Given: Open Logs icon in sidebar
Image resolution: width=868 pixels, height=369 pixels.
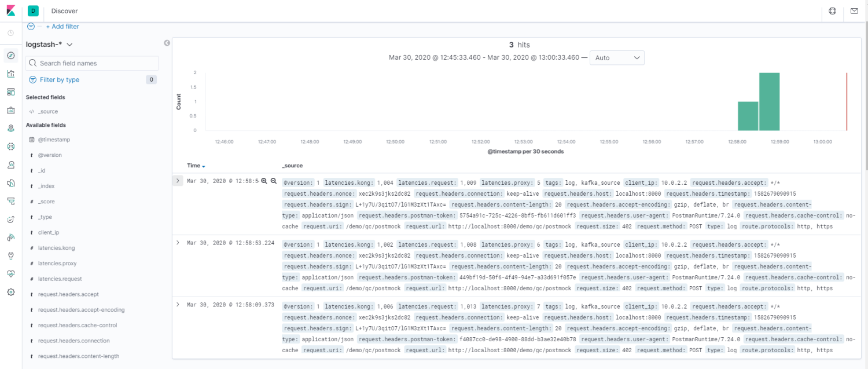Looking at the screenshot, I should click(10, 183).
